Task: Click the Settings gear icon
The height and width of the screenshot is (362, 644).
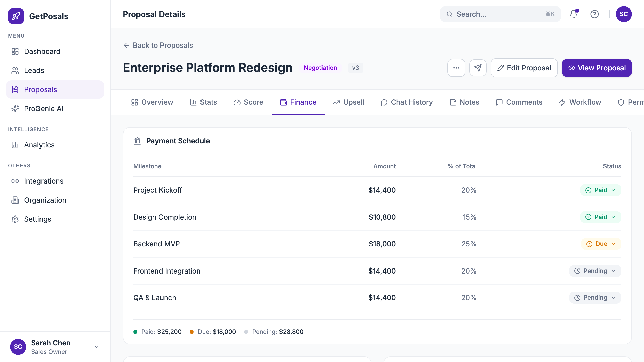Action: click(15, 219)
